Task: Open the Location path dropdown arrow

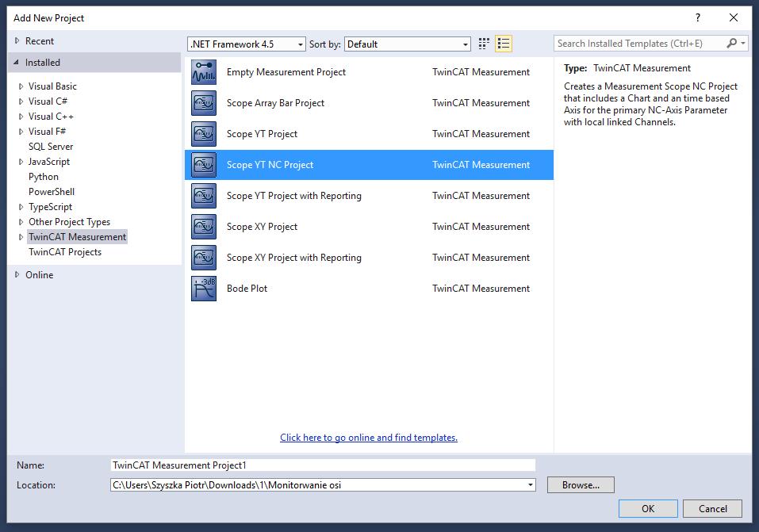Action: (x=531, y=485)
